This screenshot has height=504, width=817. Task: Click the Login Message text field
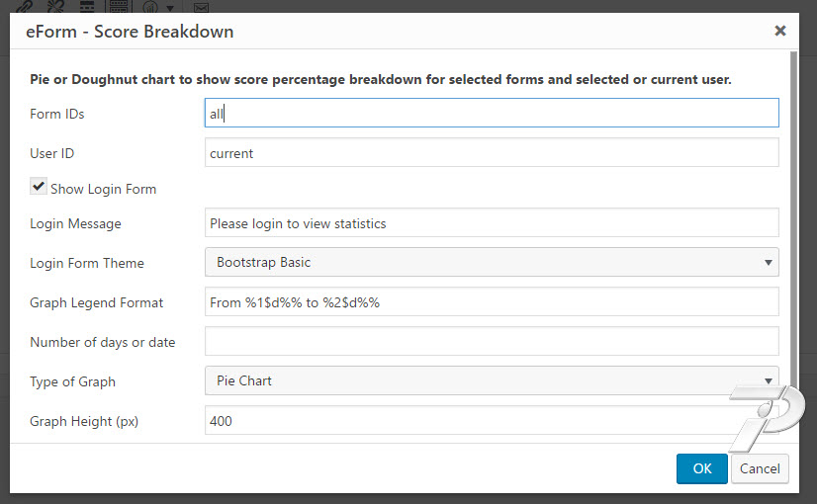coord(492,222)
